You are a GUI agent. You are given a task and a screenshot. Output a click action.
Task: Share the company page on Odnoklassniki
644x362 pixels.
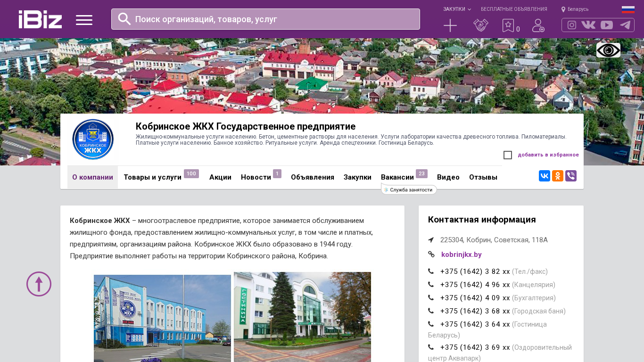[558, 176]
